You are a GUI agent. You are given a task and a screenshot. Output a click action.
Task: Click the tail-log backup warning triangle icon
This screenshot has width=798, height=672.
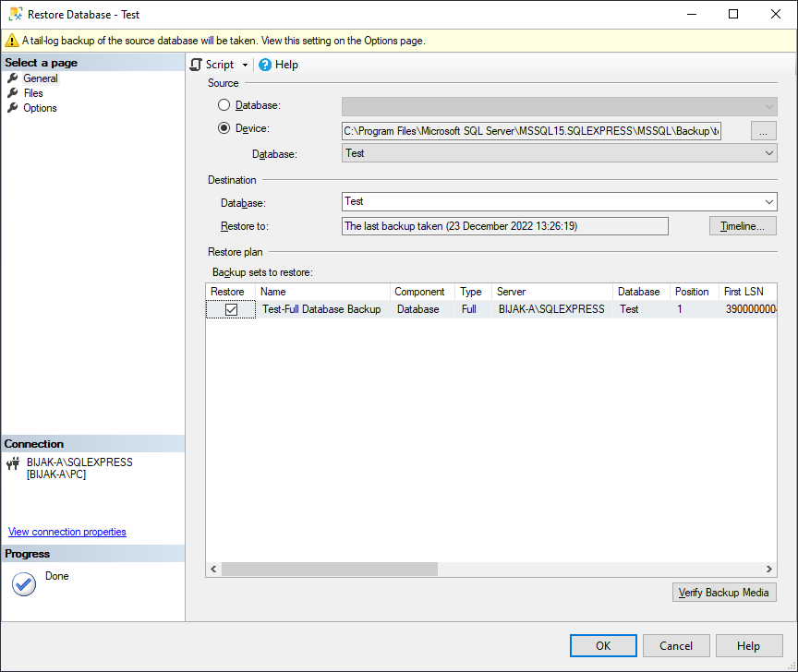[x=12, y=41]
